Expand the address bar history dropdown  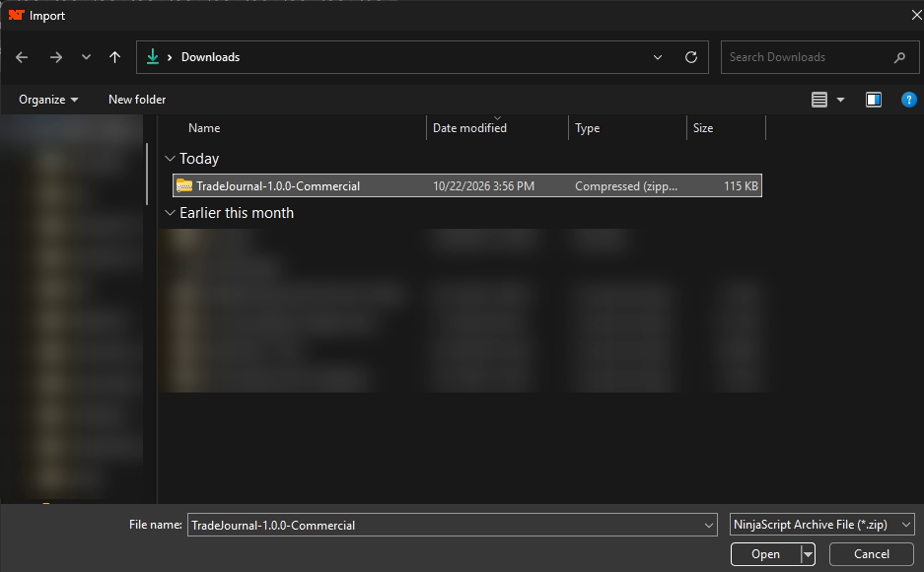(x=658, y=57)
